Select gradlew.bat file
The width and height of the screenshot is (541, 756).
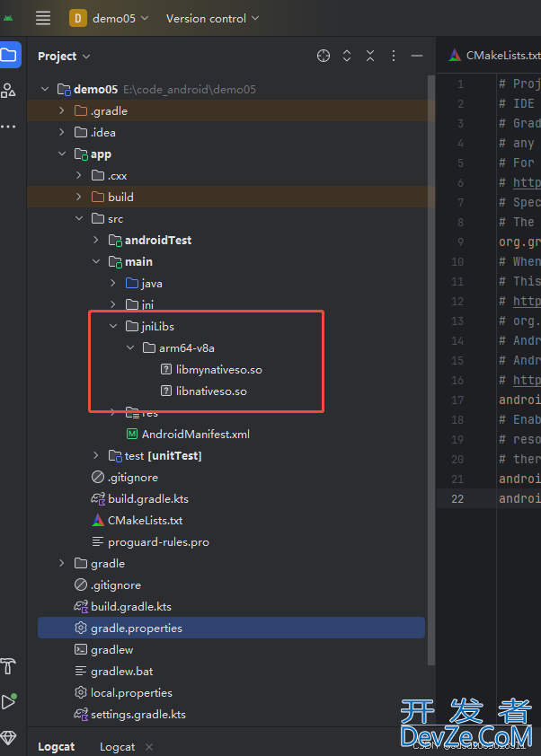coord(121,671)
